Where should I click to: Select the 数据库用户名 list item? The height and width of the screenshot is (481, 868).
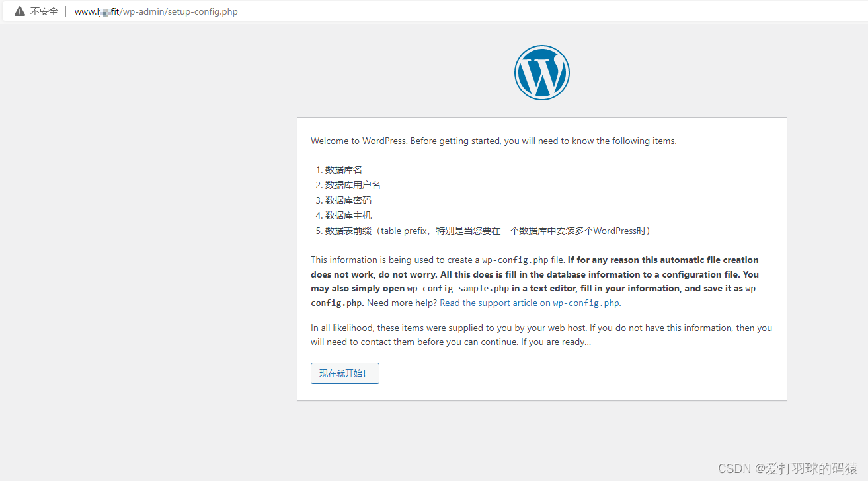pyautogui.click(x=353, y=185)
